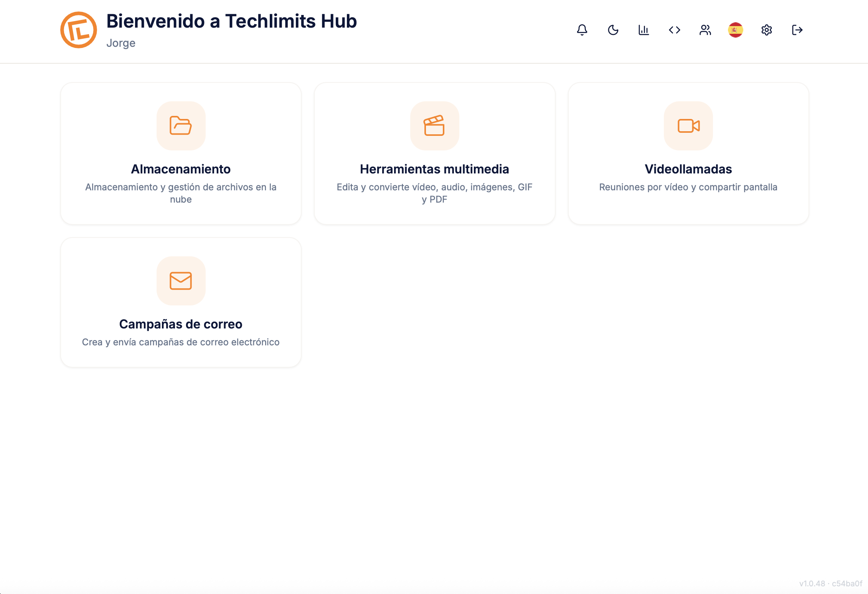Click the logout arrow icon
868x594 pixels.
[797, 30]
